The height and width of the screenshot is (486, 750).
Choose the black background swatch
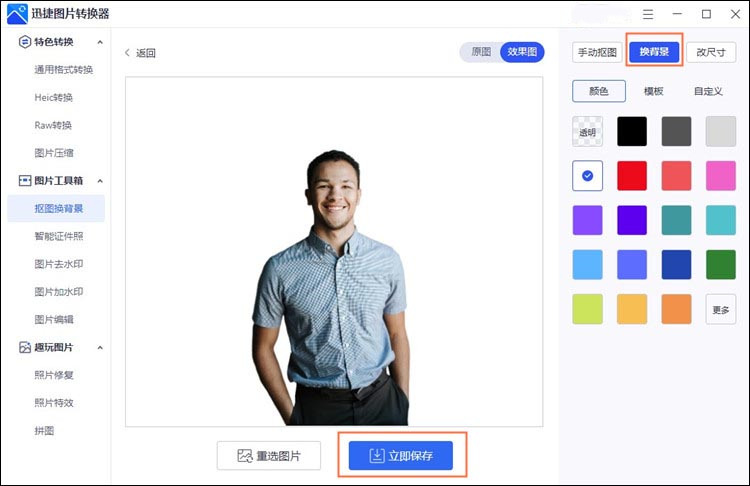pos(632,131)
